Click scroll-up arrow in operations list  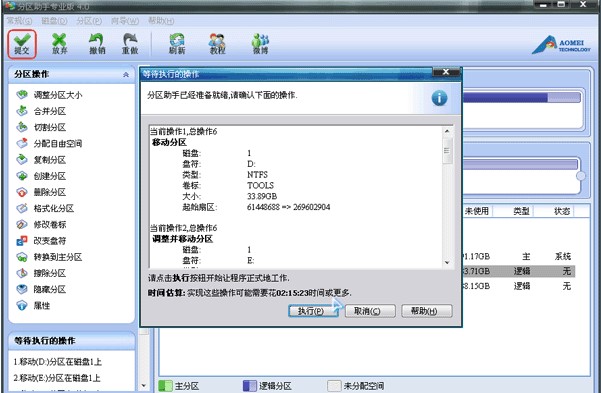point(447,131)
